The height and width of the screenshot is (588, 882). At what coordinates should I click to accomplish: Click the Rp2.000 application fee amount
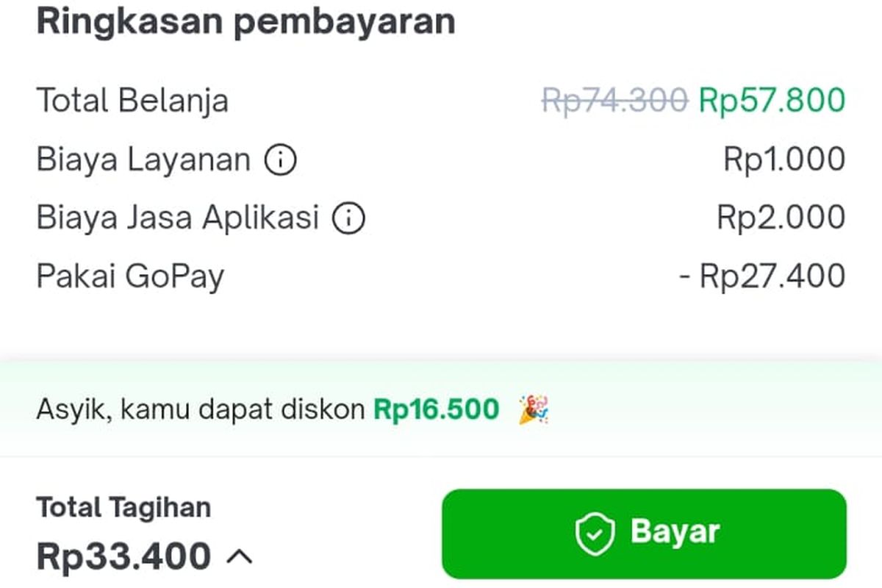coord(781,218)
